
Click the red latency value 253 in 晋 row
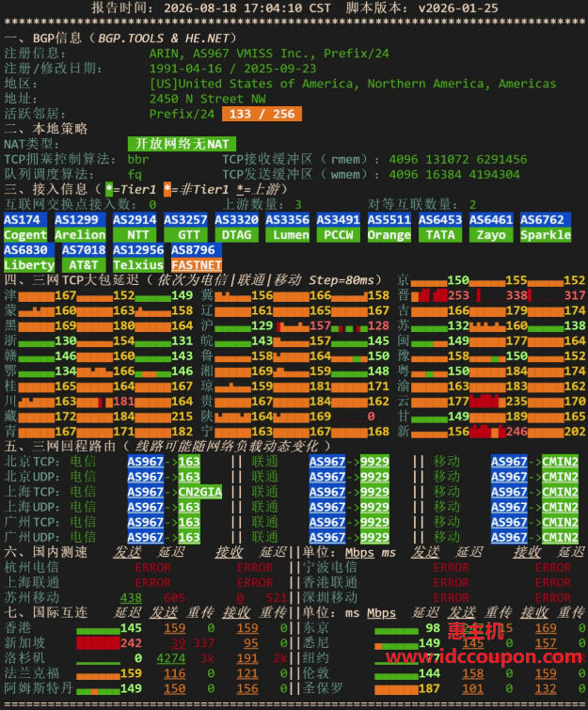click(458, 295)
